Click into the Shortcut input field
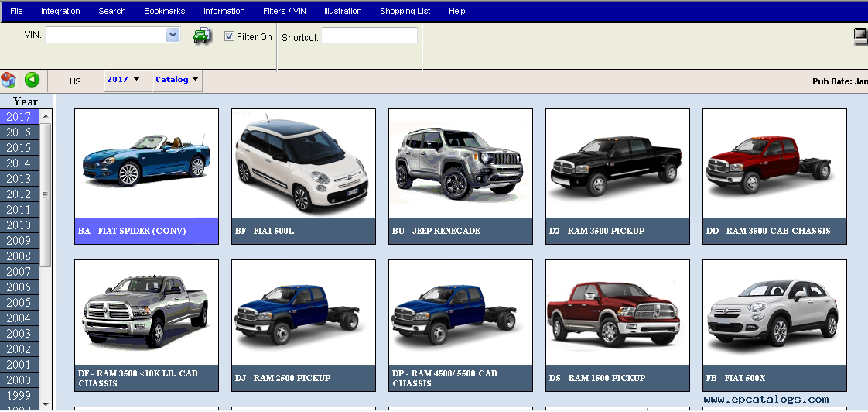868x412 pixels. tap(369, 36)
